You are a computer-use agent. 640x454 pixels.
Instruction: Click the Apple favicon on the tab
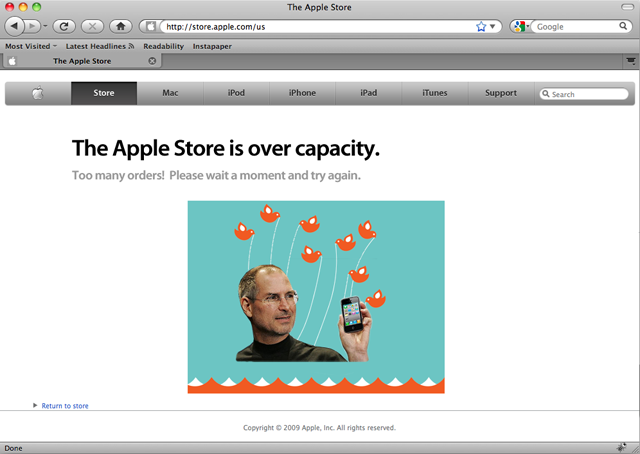tap(12, 61)
